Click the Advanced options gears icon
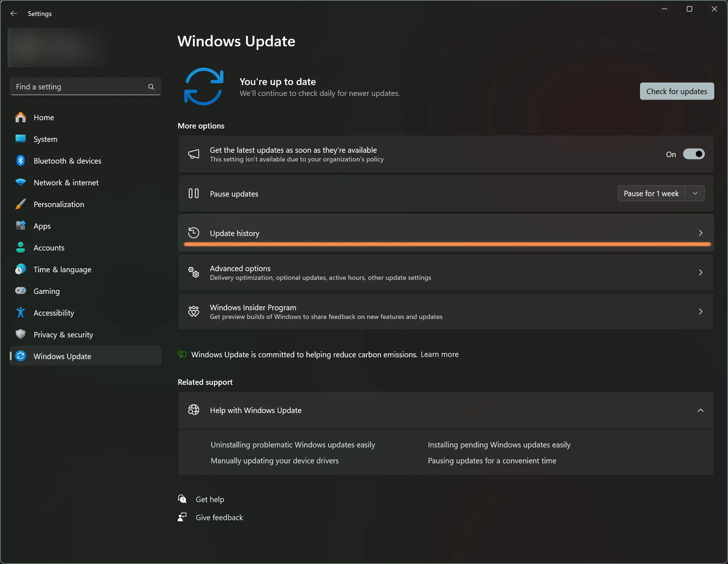Image resolution: width=728 pixels, height=564 pixels. [194, 272]
